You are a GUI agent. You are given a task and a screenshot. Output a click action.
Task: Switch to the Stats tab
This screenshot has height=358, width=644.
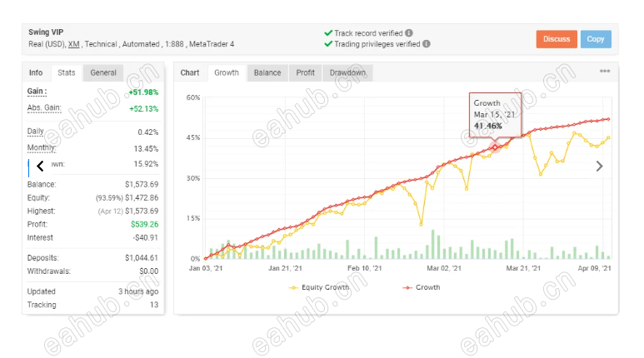click(x=67, y=72)
